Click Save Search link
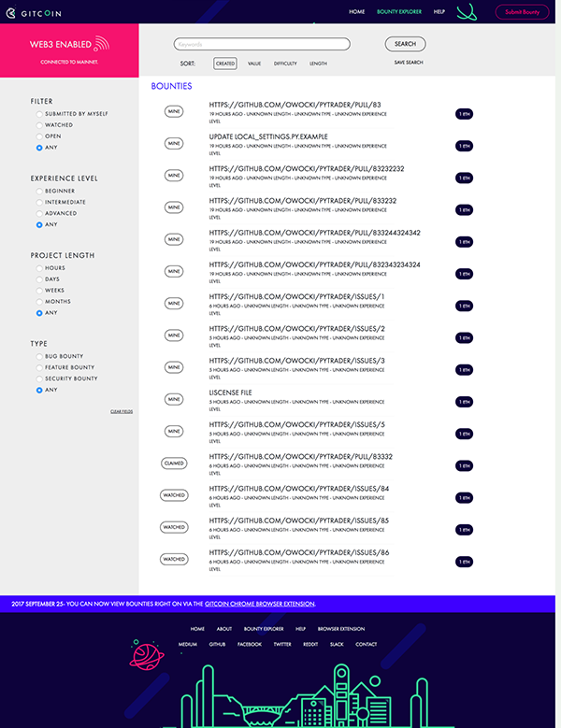The image size is (561, 728). [x=409, y=63]
